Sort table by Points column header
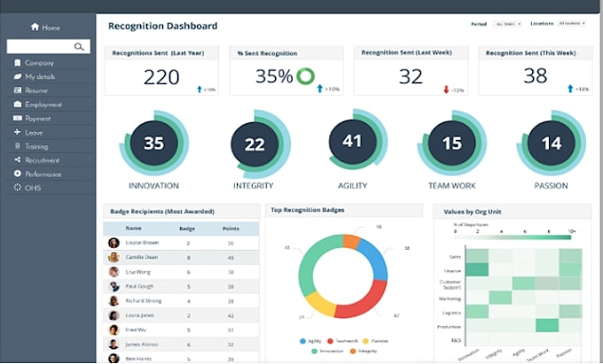 pos(231,228)
